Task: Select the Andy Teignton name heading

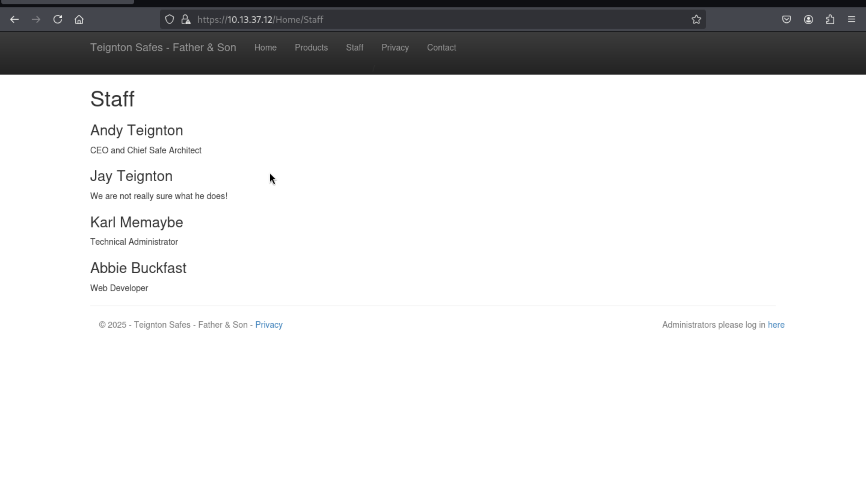Action: click(x=137, y=131)
